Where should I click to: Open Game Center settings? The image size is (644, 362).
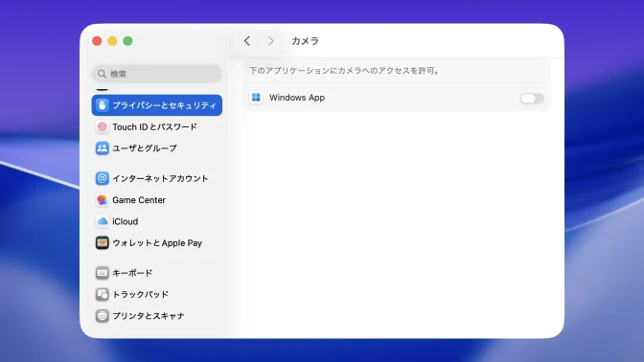[x=157, y=200]
